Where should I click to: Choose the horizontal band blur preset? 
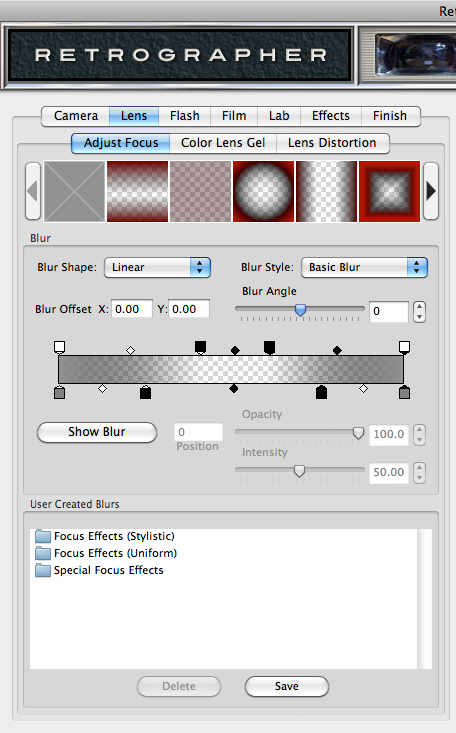pos(138,191)
